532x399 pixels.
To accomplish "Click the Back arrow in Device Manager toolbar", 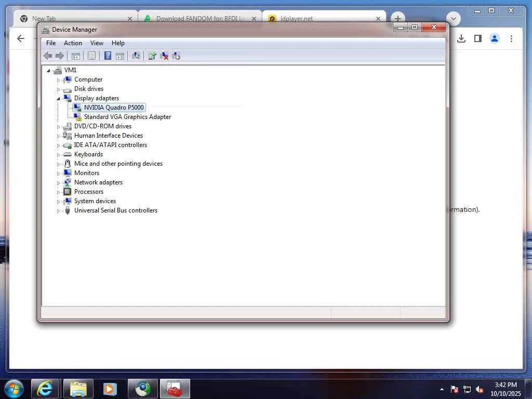I will (x=48, y=56).
